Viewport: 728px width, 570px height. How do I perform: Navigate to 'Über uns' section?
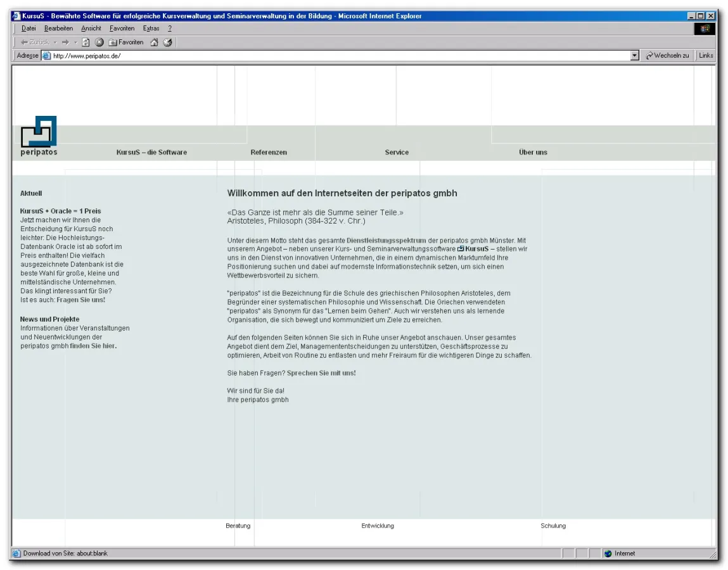point(533,153)
